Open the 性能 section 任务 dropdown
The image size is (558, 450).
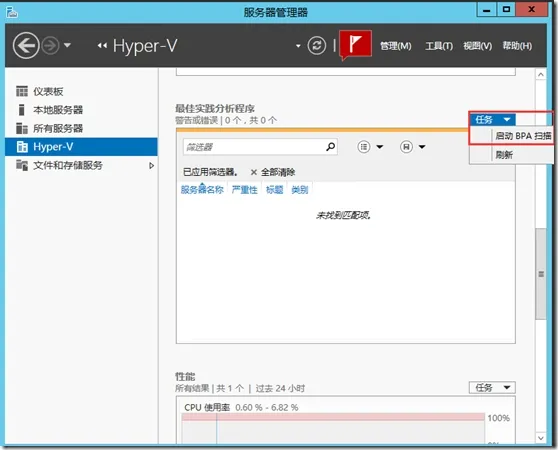tap(492, 387)
